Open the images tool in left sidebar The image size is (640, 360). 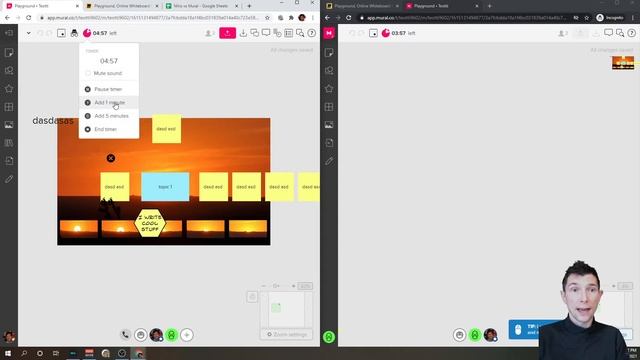[9, 125]
